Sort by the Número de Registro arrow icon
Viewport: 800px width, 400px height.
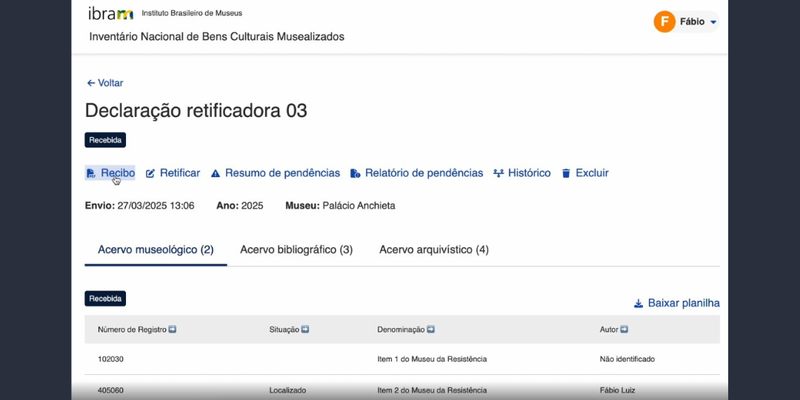(172, 330)
